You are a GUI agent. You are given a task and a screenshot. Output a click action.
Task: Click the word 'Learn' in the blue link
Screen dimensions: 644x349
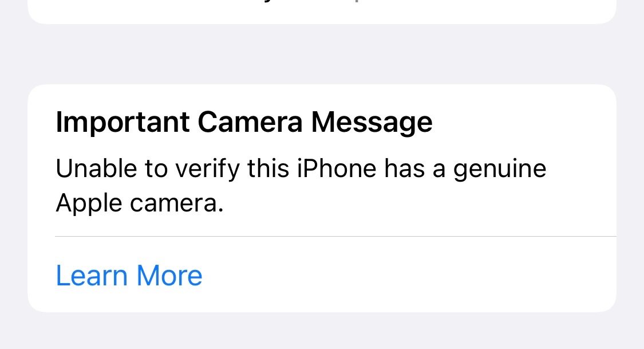pos(92,276)
